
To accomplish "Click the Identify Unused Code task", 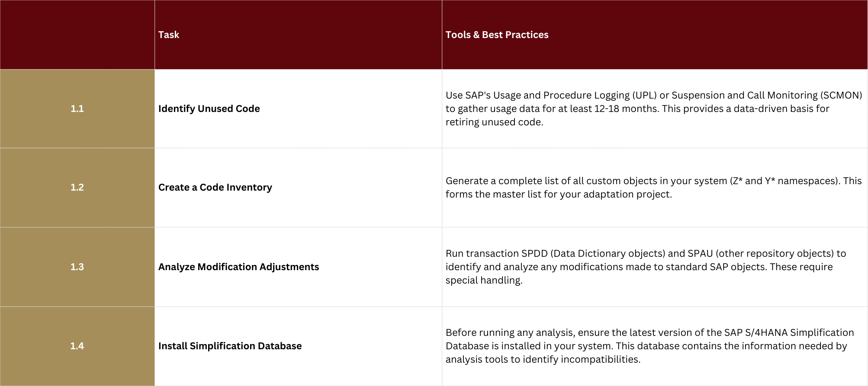I will (x=209, y=109).
